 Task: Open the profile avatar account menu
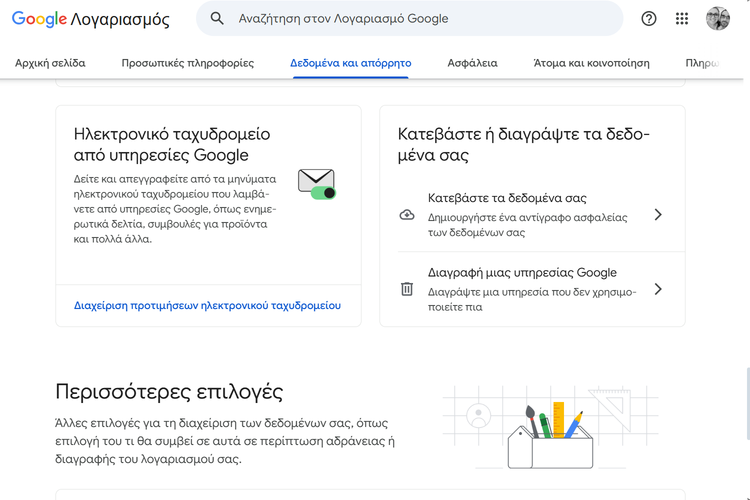[718, 19]
